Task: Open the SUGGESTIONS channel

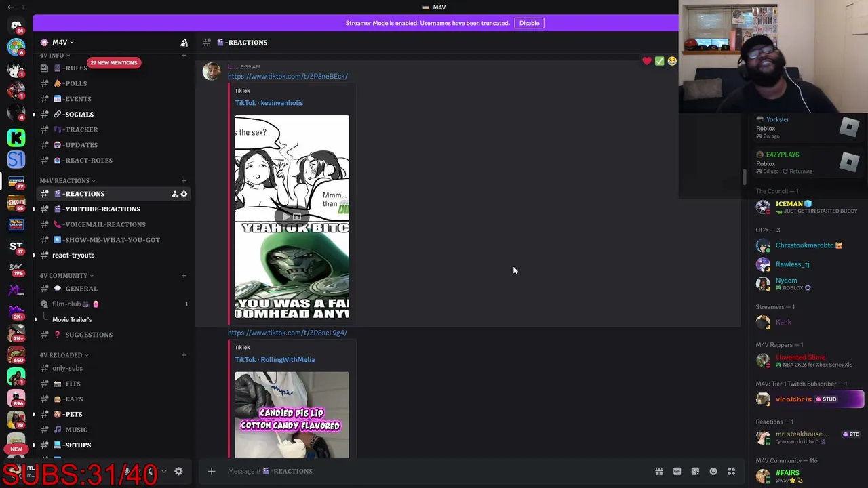Action: tap(113, 335)
